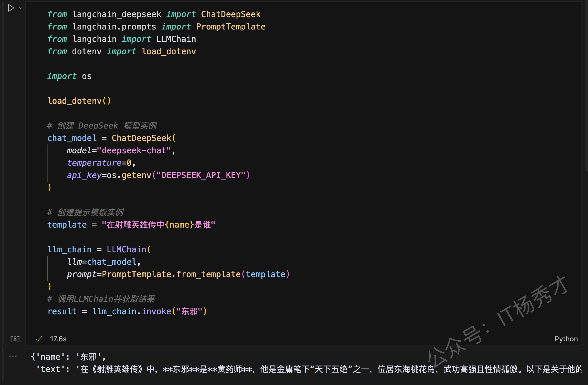Click chat_model variable assignment
Image resolution: width=588 pixels, height=385 pixels.
coord(72,138)
